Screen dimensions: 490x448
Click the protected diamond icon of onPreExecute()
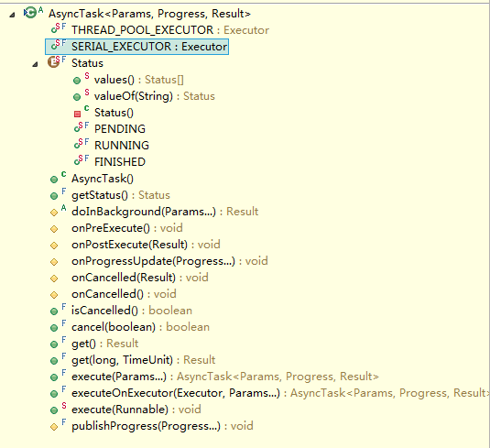[x=54, y=229]
